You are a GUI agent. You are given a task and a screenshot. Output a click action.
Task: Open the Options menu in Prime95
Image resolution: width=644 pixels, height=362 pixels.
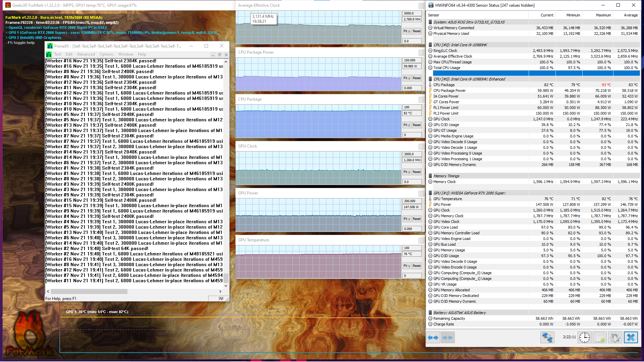click(107, 54)
